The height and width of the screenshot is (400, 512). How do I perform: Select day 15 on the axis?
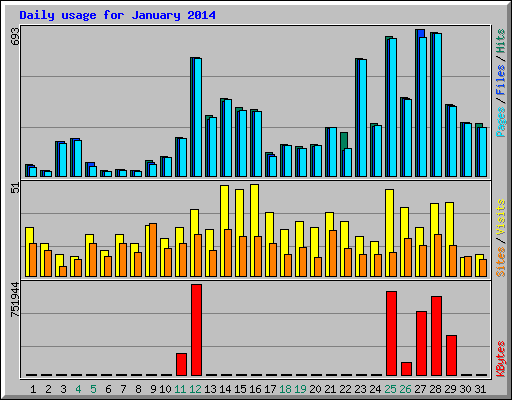[x=240, y=389]
